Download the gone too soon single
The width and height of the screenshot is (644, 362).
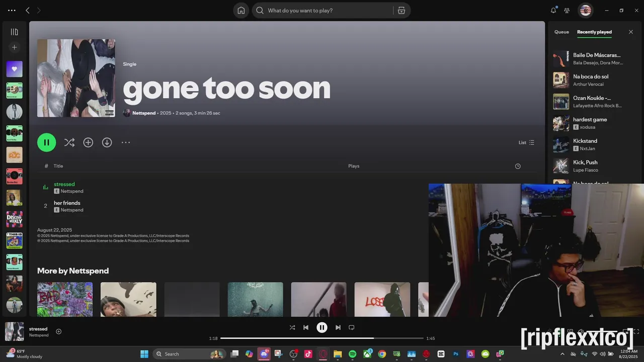(x=107, y=142)
